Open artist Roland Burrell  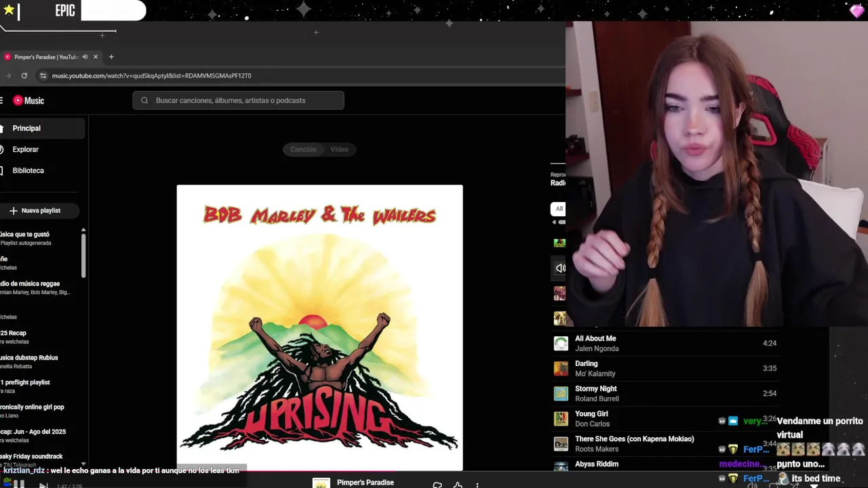[x=597, y=399]
